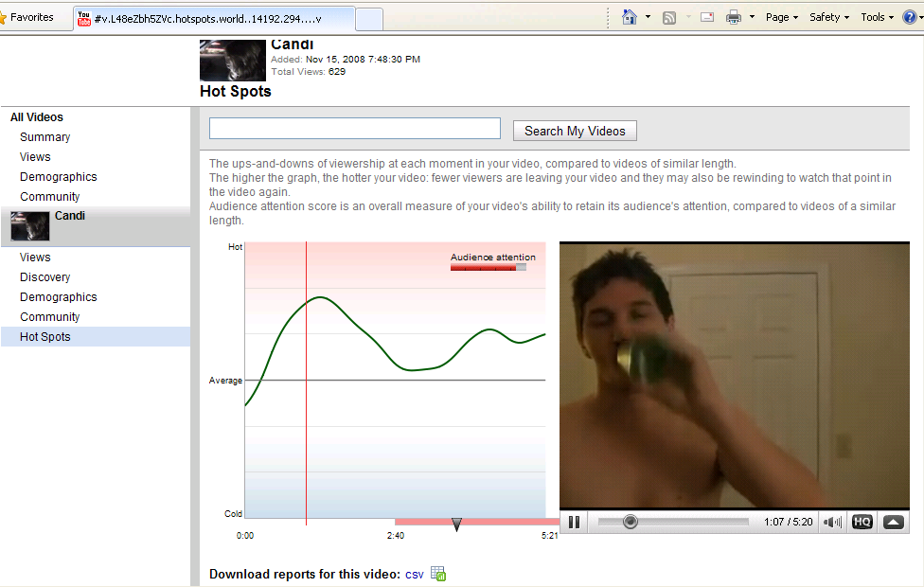This screenshot has width=924, height=587.
Task: Pause the video playback
Action: pos(574,522)
